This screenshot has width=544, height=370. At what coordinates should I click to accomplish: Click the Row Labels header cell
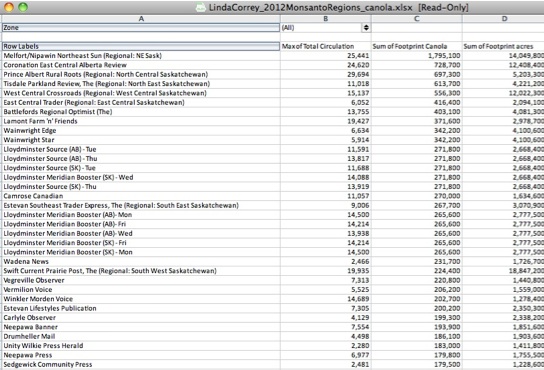141,46
